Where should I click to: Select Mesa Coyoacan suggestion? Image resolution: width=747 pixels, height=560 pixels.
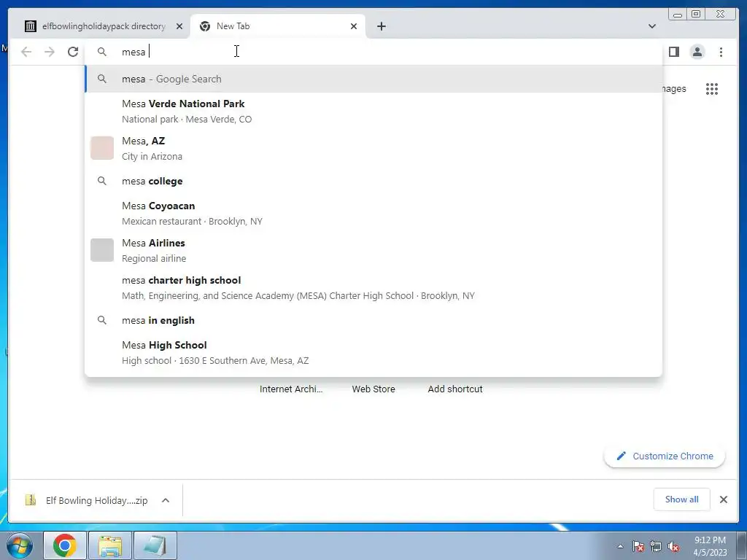coord(373,213)
